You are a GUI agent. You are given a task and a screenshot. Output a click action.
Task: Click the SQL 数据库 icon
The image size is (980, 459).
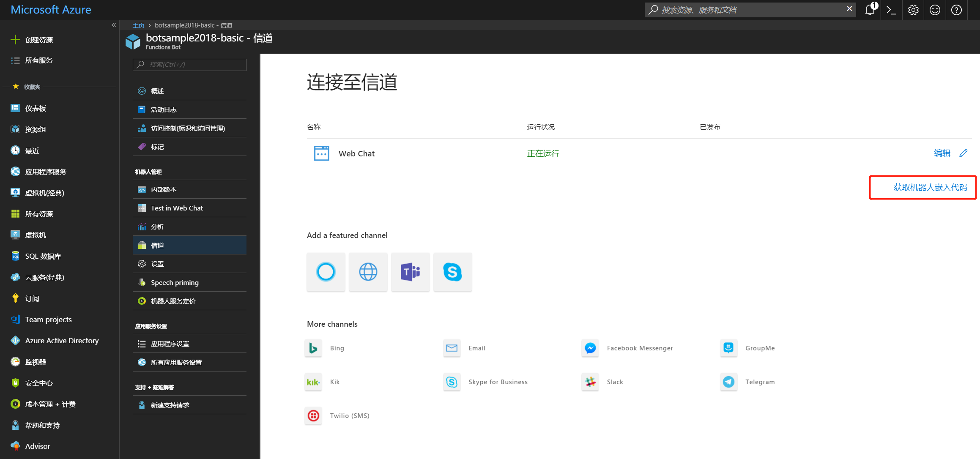point(15,256)
